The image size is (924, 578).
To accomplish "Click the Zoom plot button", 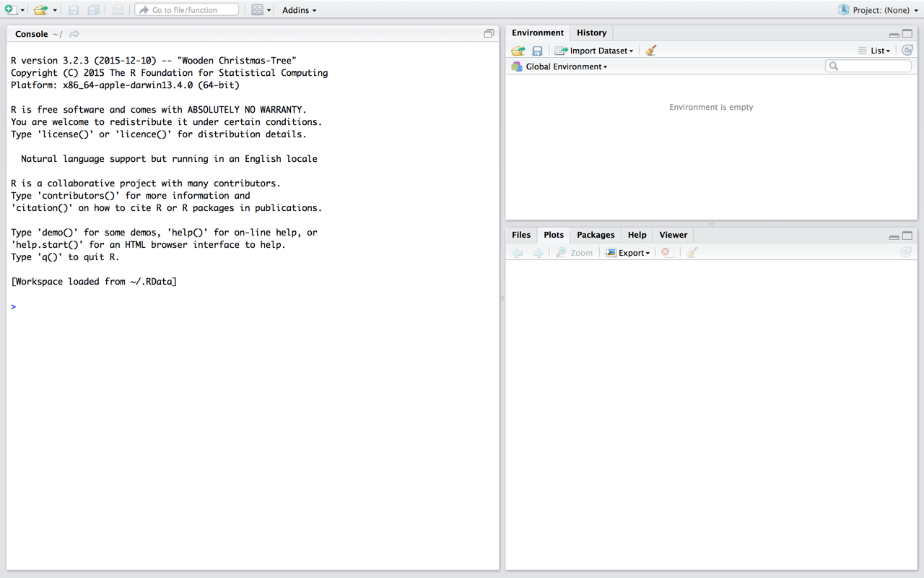I will 574,253.
